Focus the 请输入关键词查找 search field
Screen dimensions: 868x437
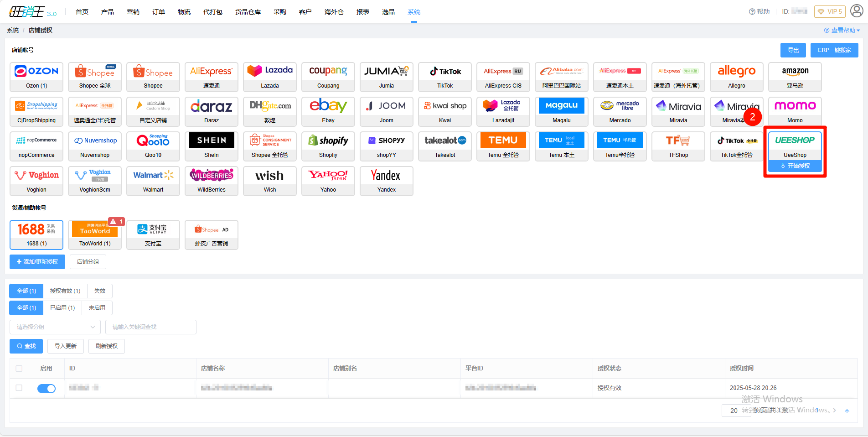151,327
